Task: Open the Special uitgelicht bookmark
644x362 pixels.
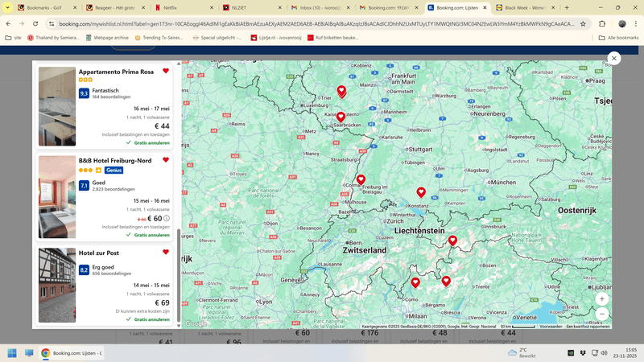Action: 217,38
